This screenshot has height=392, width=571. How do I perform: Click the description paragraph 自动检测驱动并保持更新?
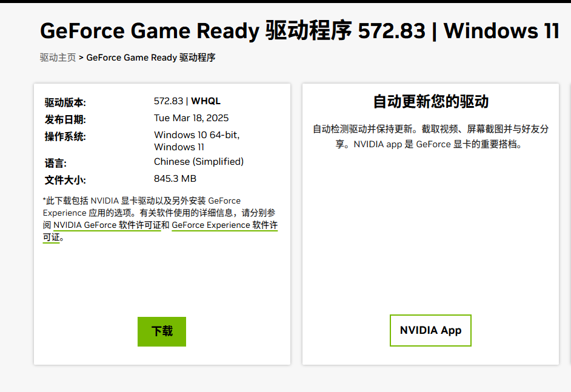coord(430,136)
